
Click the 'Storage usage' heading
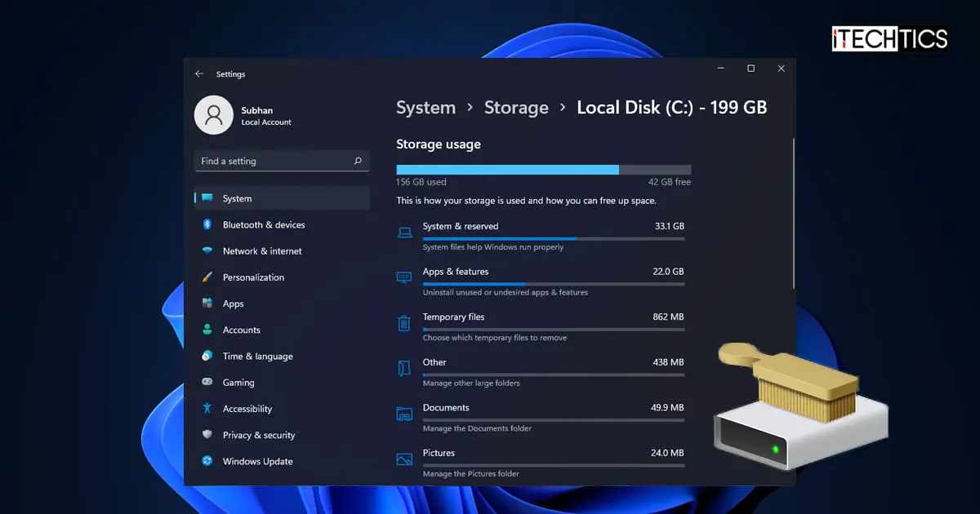(x=439, y=144)
